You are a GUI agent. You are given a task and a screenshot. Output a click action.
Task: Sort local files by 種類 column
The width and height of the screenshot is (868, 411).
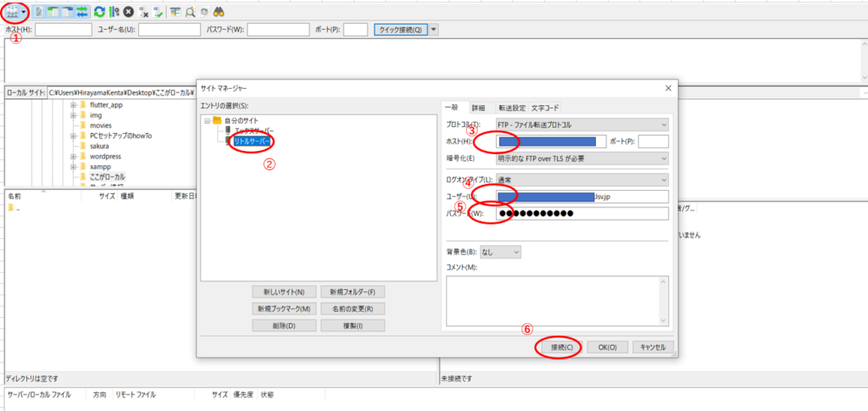pos(145,195)
